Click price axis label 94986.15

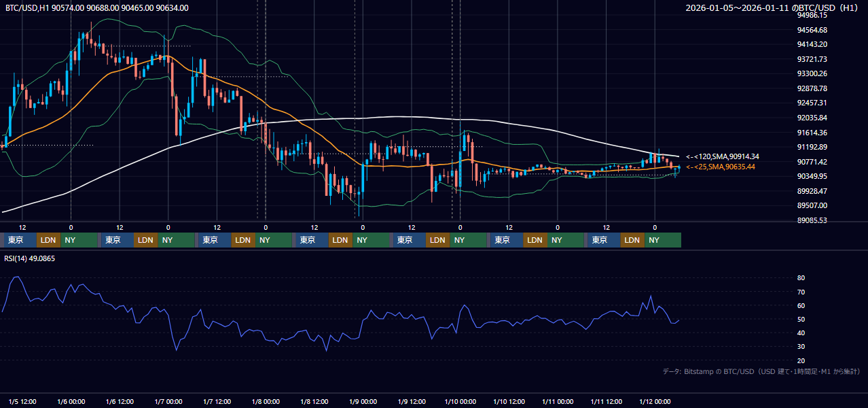(812, 15)
